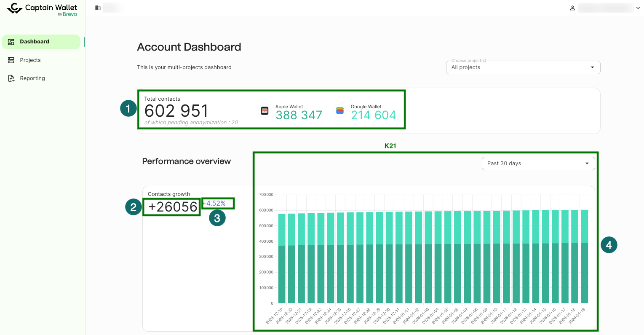Click the chart bar for 2026-01-19
The height and width of the screenshot is (335, 644).
click(x=584, y=256)
